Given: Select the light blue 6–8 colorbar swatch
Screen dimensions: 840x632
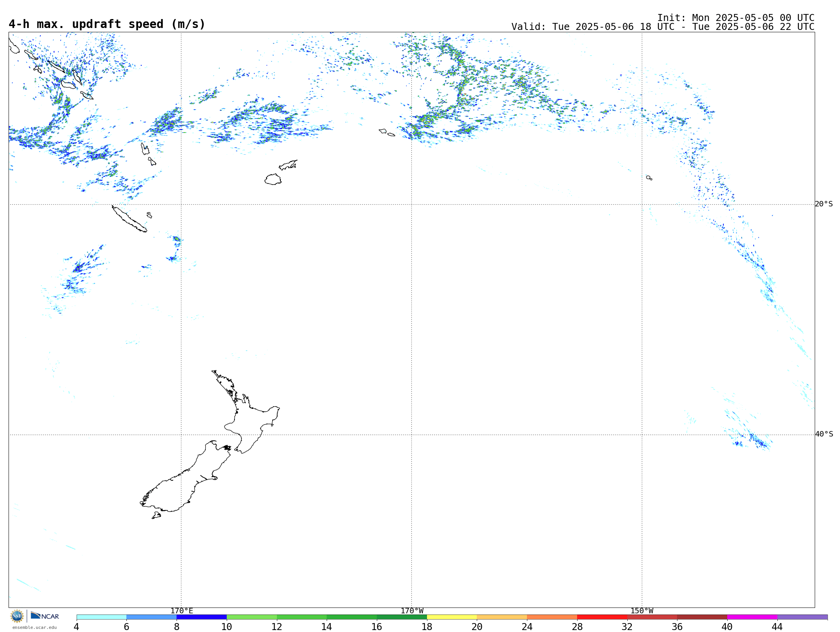Looking at the screenshot, I should [x=152, y=617].
